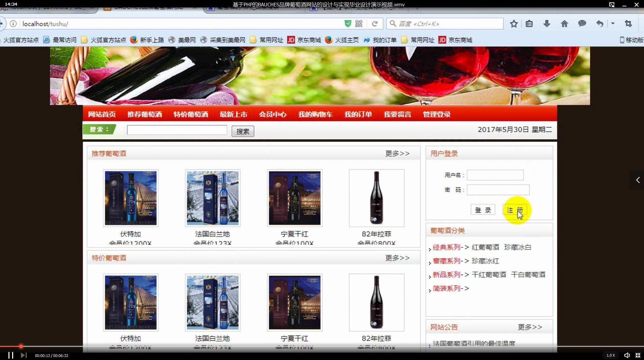Open 宁夏干红 thumbnail in 推荐葡萄酒
This screenshot has height=360, width=644.
coord(295,198)
